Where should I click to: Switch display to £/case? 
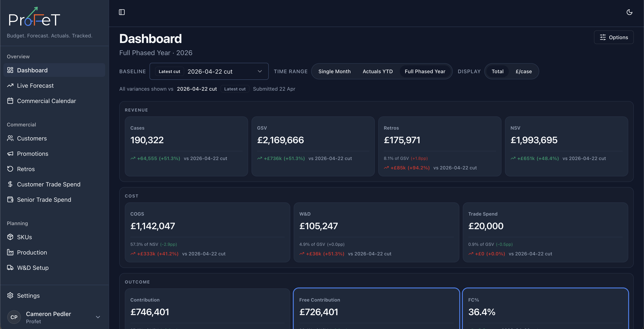[523, 72]
